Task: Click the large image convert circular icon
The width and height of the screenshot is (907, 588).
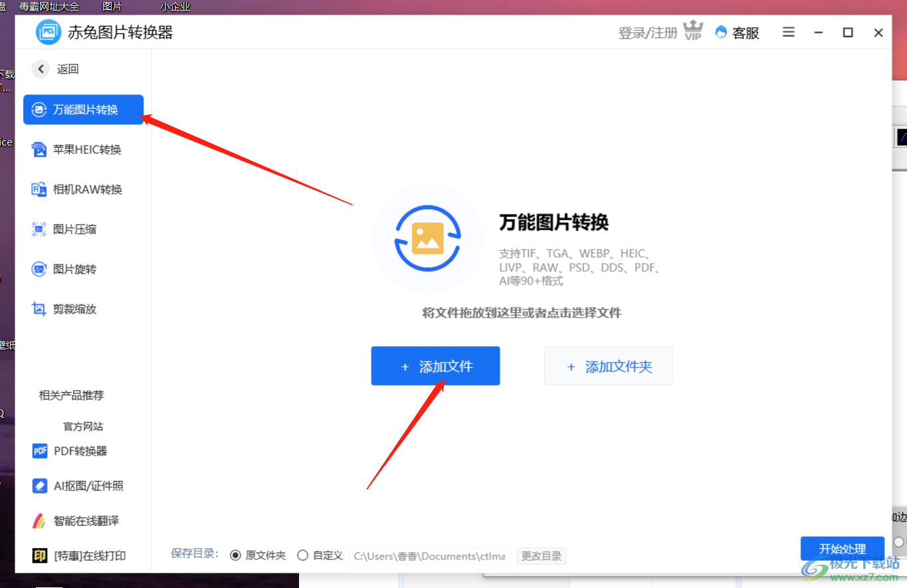Action: pyautogui.click(x=427, y=239)
